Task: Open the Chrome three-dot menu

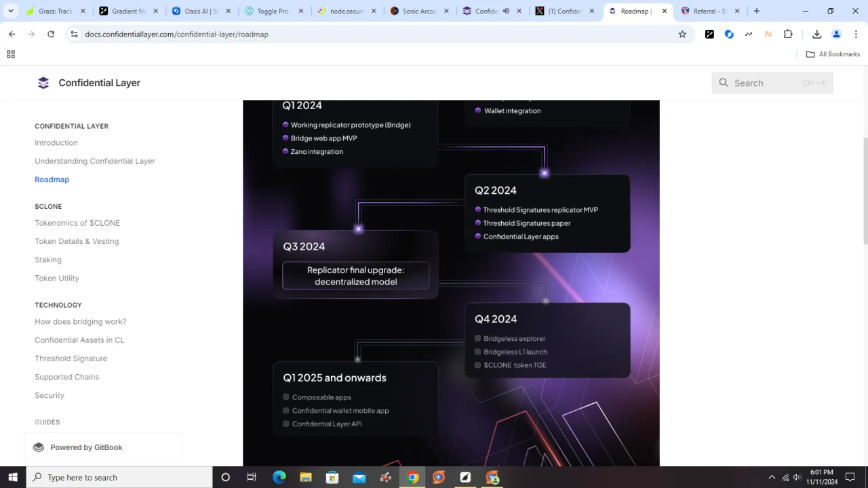Action: click(856, 34)
